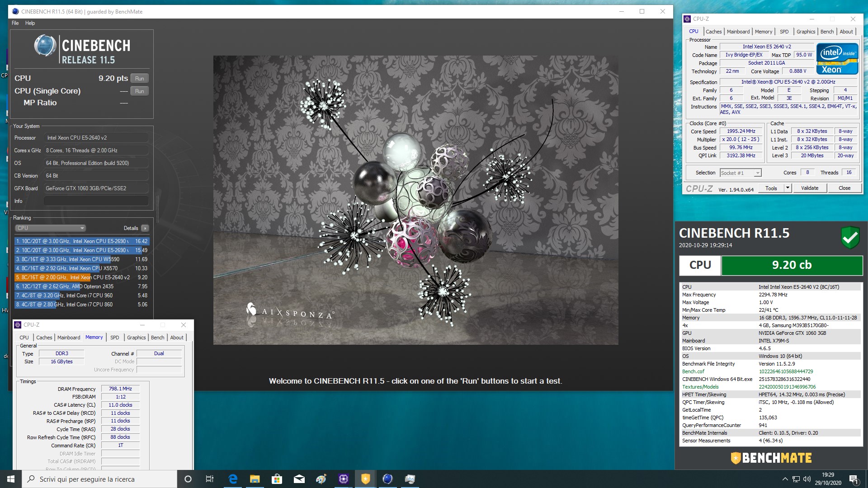Select ranking row 5 Xeon E5-2640 v2
868x488 pixels.
[x=81, y=277]
